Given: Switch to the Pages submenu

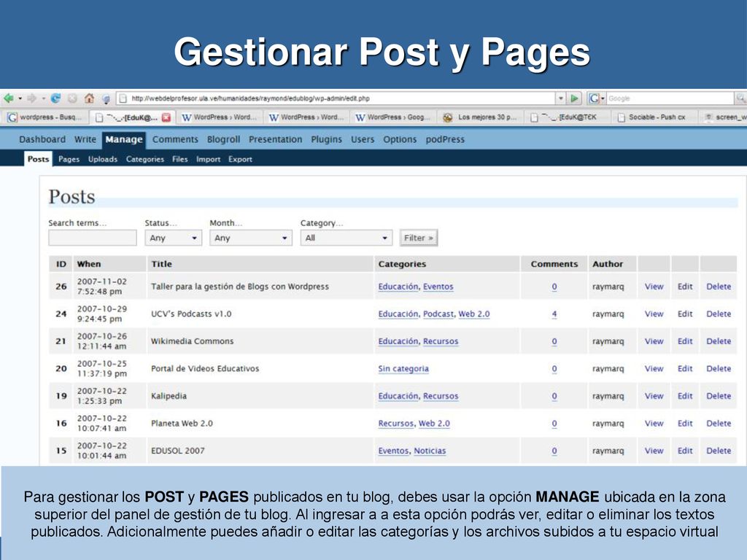Looking at the screenshot, I should click(69, 159).
